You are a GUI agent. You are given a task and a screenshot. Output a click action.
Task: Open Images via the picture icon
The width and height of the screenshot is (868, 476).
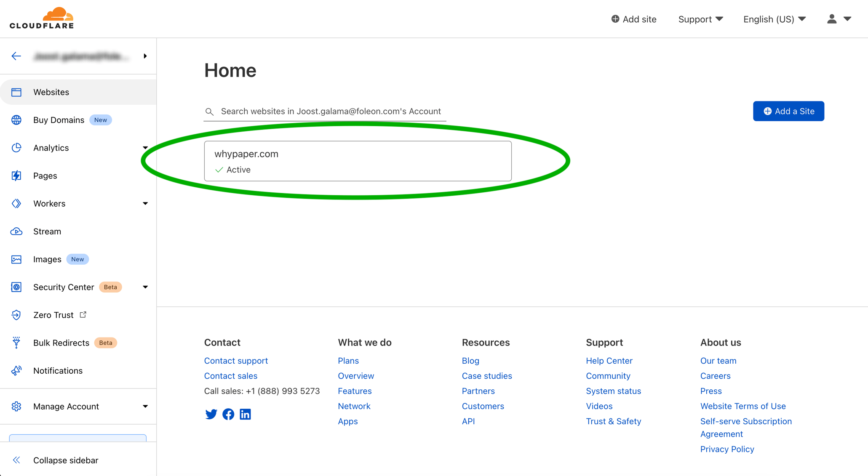16,259
